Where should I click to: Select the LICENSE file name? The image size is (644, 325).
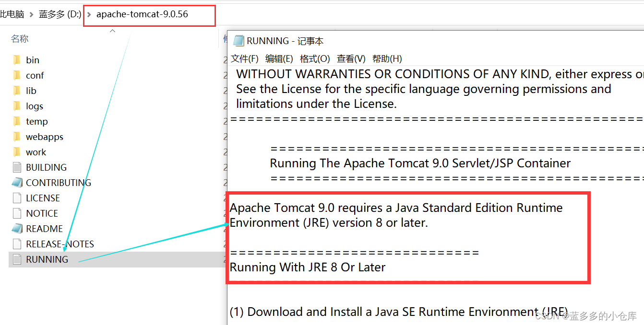(x=43, y=198)
